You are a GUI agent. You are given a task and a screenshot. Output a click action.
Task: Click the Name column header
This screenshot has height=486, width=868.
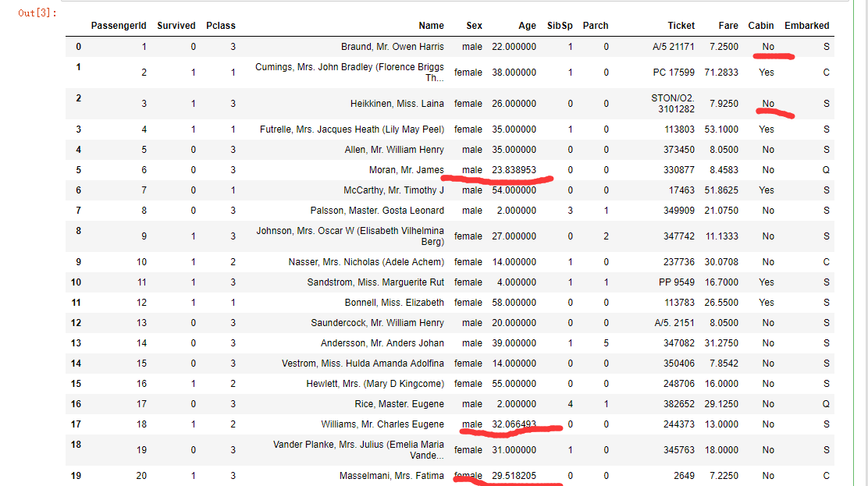point(431,26)
